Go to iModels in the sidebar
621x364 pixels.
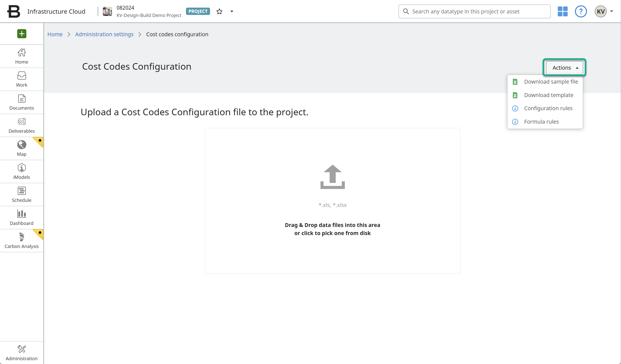(x=22, y=171)
